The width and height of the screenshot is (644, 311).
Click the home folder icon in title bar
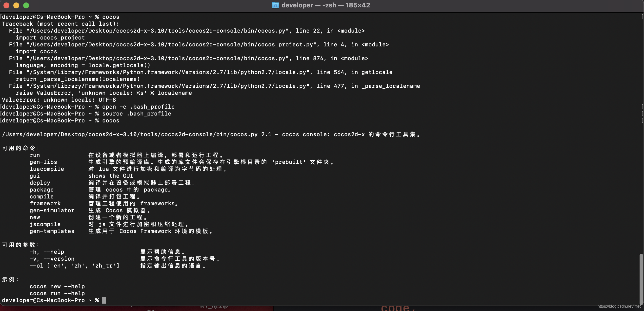click(275, 5)
